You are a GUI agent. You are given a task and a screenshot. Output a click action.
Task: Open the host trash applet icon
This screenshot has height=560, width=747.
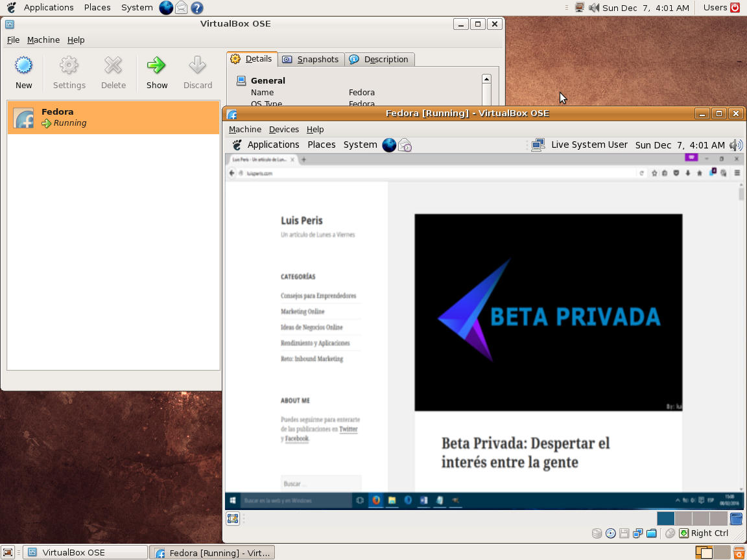(x=739, y=552)
